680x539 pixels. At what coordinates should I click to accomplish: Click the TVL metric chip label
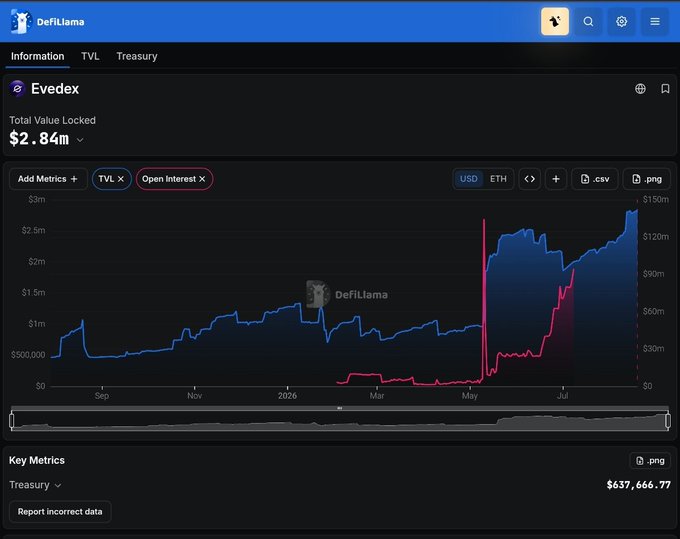[106, 179]
